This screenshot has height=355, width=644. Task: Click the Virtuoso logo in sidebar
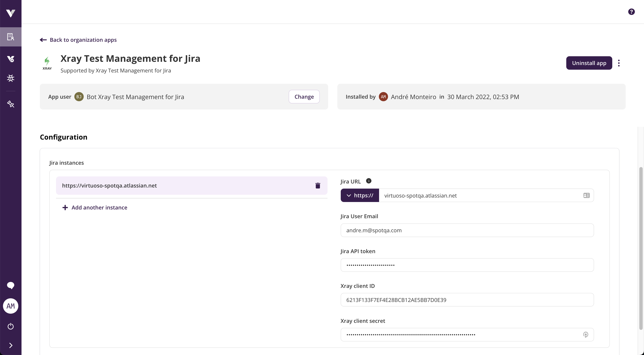(x=10, y=13)
